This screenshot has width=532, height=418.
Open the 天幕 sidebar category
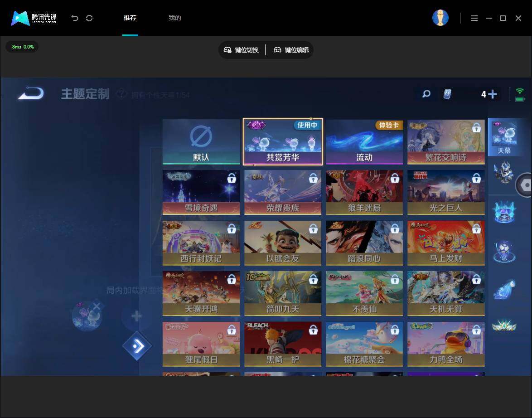click(504, 137)
